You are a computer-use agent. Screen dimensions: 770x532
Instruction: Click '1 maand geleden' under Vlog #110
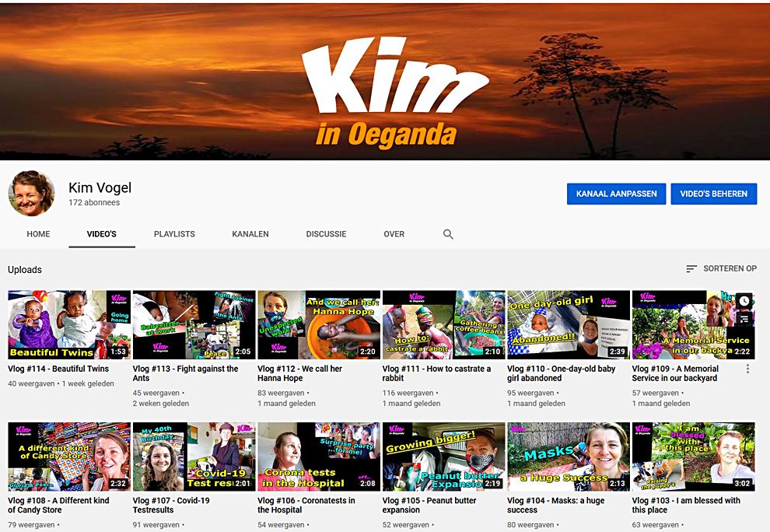[536, 404]
